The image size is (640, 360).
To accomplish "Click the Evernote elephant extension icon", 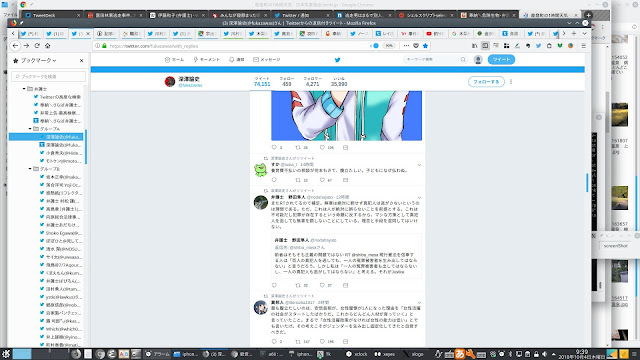I will (528, 46).
